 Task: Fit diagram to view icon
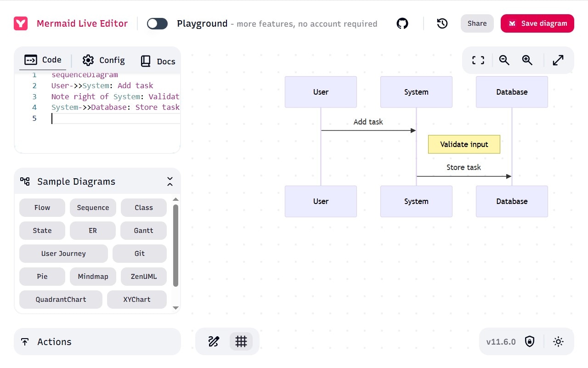[478, 60]
